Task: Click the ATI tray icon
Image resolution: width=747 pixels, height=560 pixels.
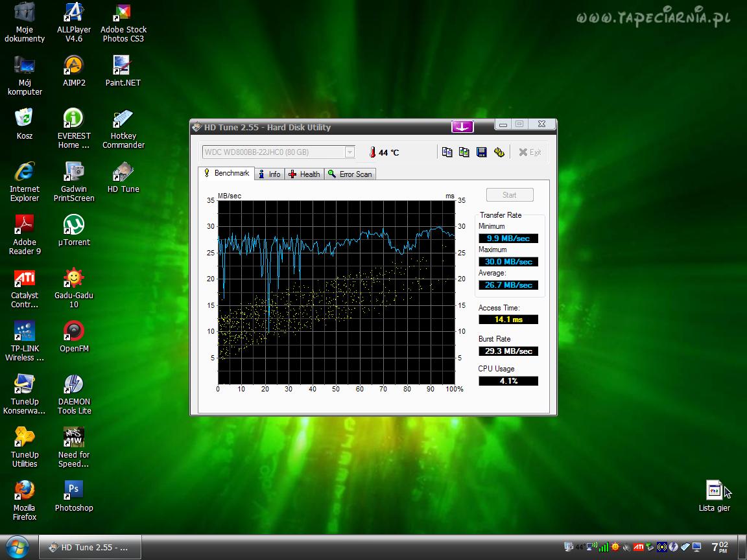Action: [638, 547]
